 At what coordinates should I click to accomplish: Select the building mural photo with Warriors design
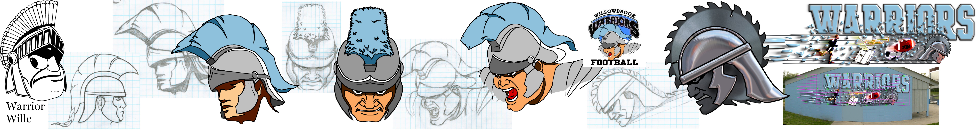(861, 96)
